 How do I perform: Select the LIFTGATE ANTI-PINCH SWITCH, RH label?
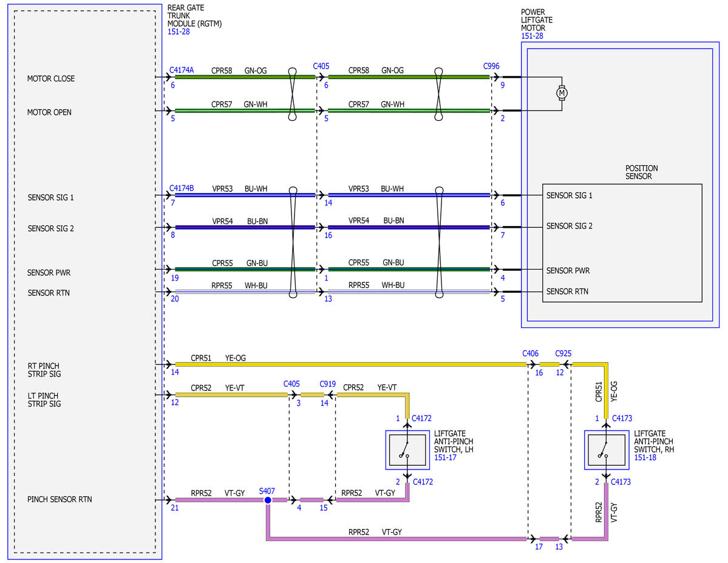click(x=654, y=442)
